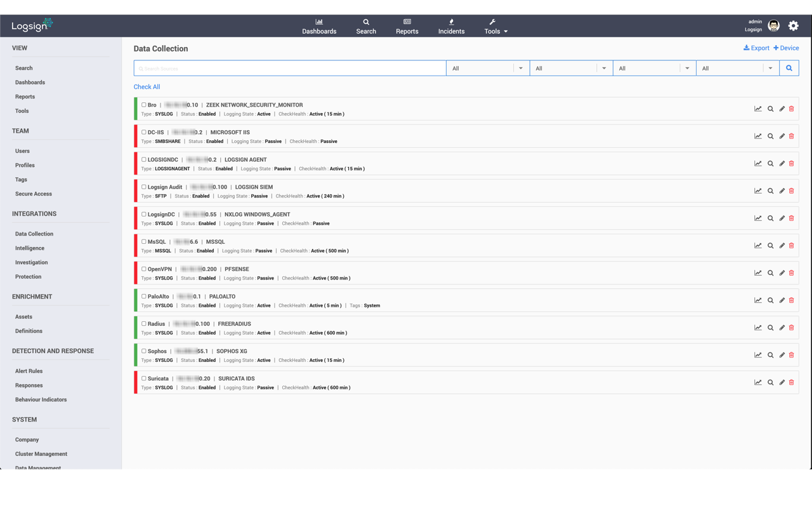Open Alert Rules in the sidebar

coord(29,371)
